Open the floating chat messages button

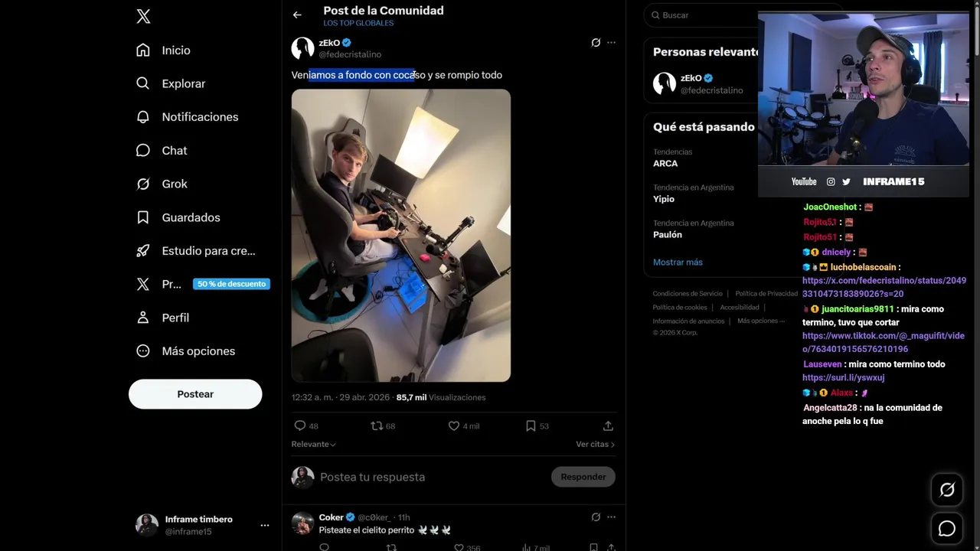[947, 529]
